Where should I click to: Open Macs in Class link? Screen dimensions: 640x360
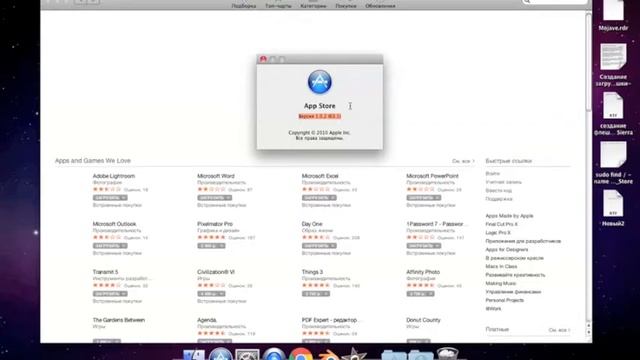click(501, 267)
